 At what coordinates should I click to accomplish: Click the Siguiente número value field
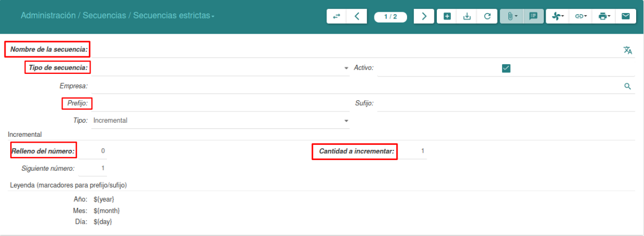pyautogui.click(x=93, y=168)
